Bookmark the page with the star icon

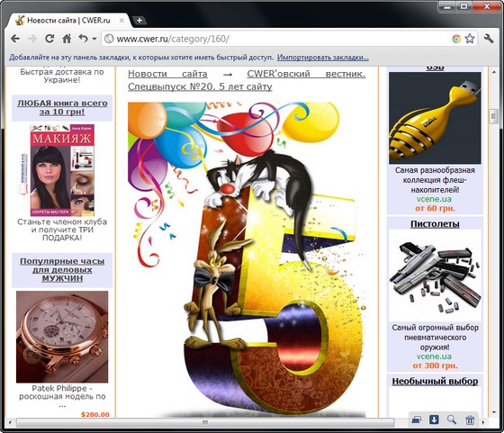click(470, 39)
